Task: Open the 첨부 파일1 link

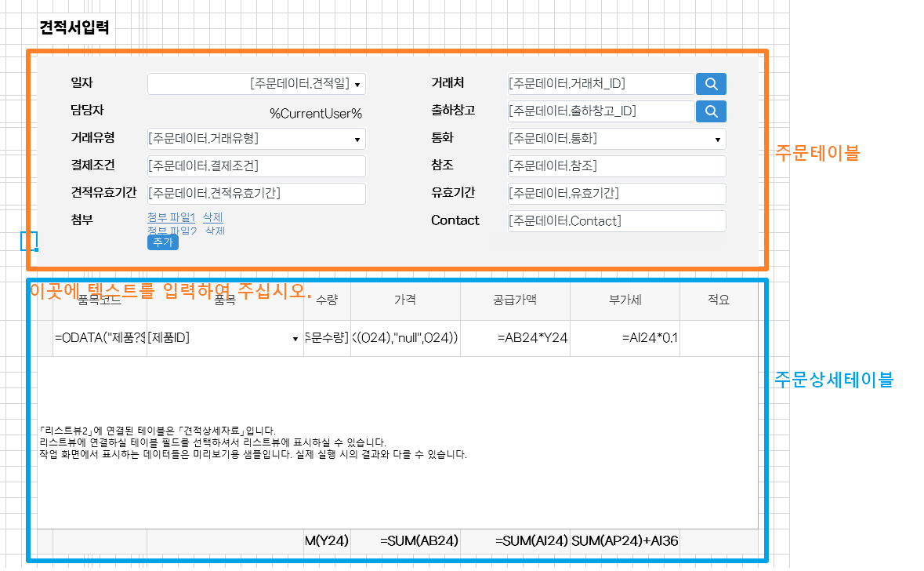Action: coord(171,217)
